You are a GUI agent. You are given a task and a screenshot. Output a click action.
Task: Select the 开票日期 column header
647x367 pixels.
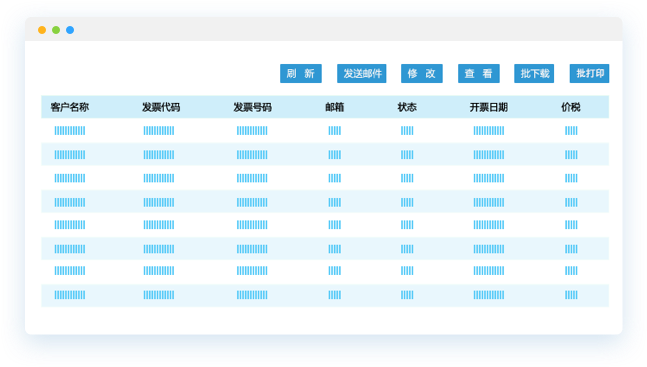[x=489, y=107]
